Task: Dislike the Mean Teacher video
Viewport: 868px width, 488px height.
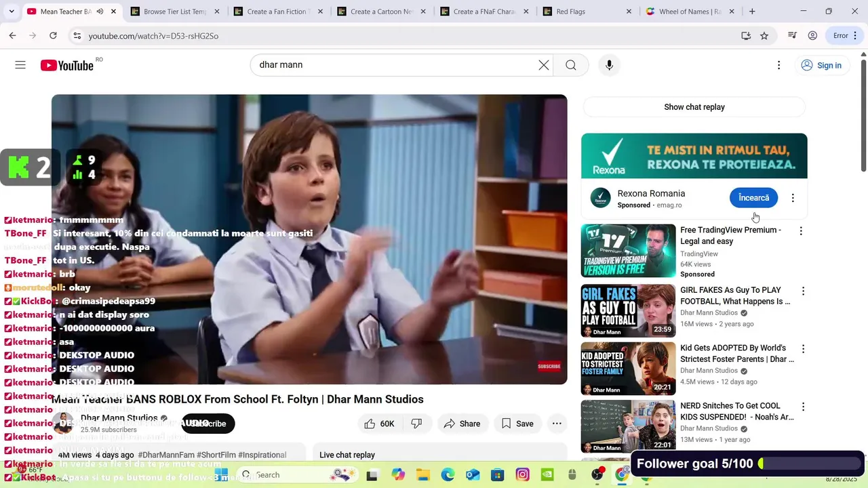Action: (416, 424)
